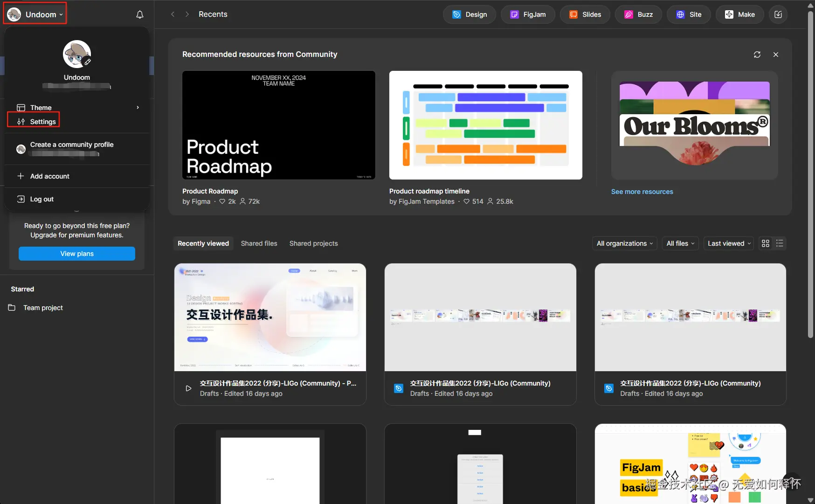Click the users count icon next to 25.8k
The image size is (815, 504).
[x=490, y=201]
